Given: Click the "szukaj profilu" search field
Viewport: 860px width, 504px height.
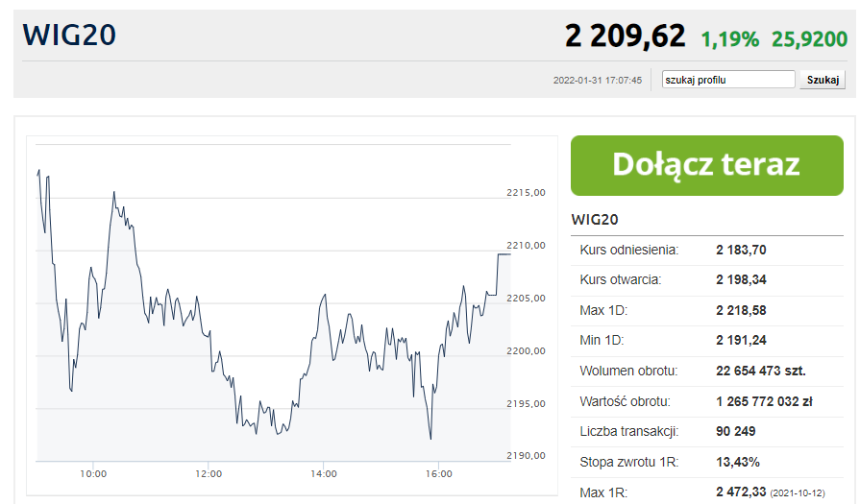Looking at the screenshot, I should coord(729,80).
